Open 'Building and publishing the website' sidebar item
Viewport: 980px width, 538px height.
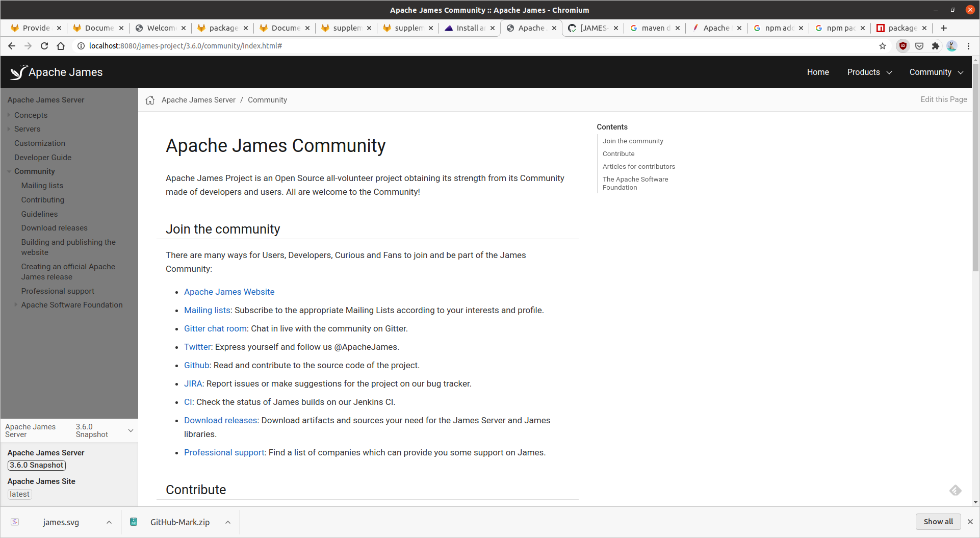click(x=68, y=247)
